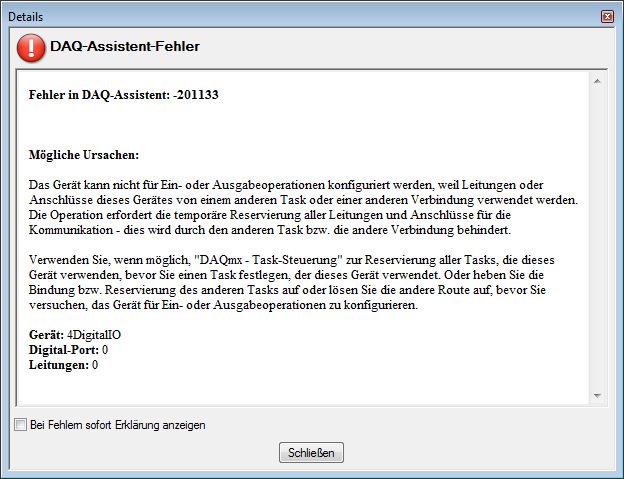Click the scrollbar up arrow
Image resolution: width=624 pixels, height=479 pixels.
[x=597, y=81]
